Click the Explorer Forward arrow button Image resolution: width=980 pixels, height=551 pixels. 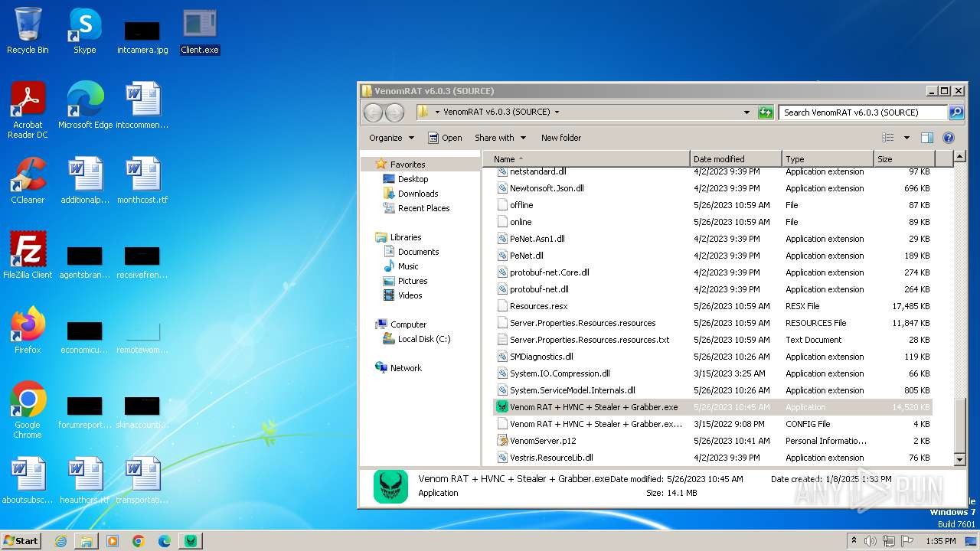(x=394, y=112)
